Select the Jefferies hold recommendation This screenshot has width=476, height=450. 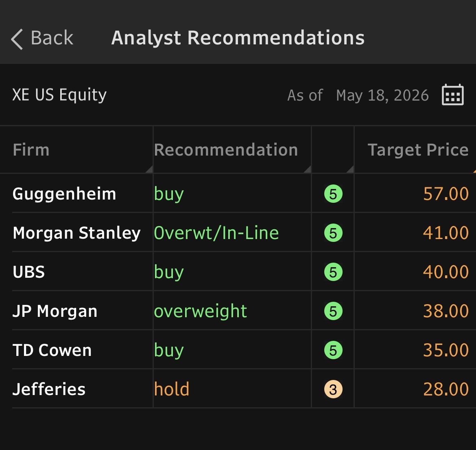pyautogui.click(x=172, y=389)
